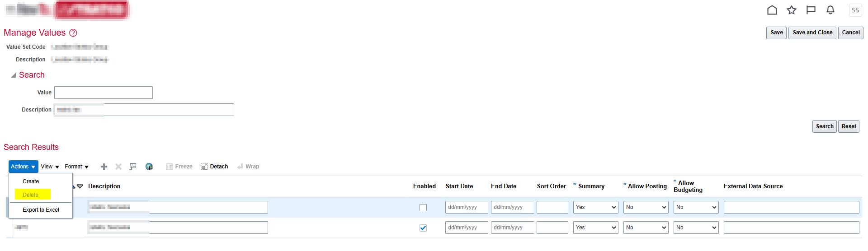Open Manage Values help icon
Viewport: 868px width, 251px height.
(73, 33)
